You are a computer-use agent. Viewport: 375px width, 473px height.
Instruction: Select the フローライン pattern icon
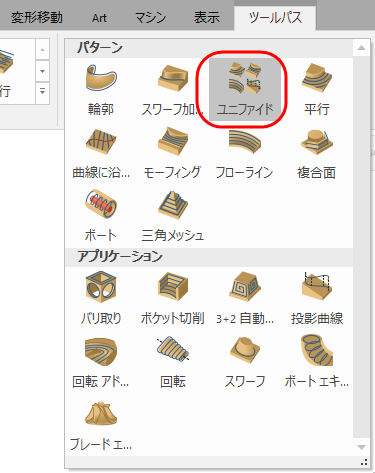coord(245,153)
